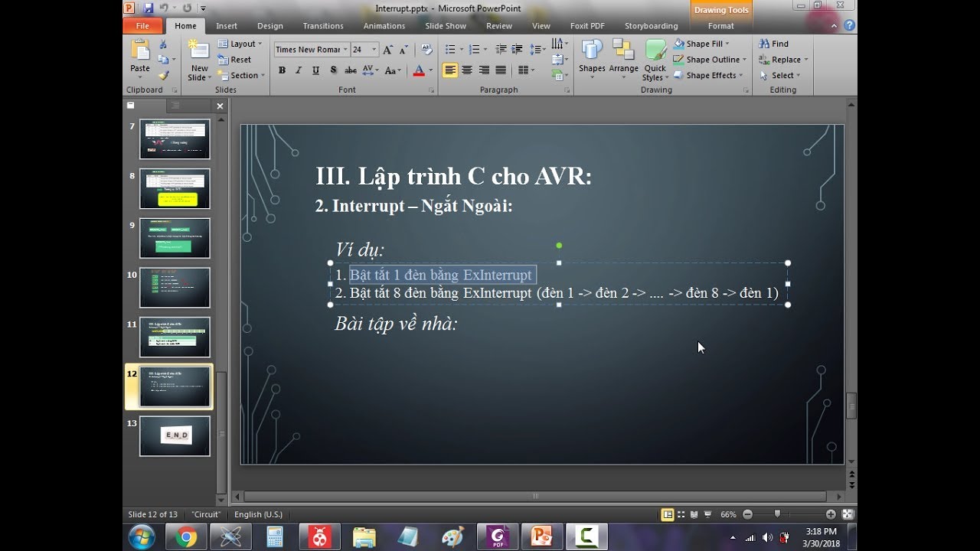980x551 pixels.
Task: Justify the paragraph text
Action: click(x=501, y=70)
